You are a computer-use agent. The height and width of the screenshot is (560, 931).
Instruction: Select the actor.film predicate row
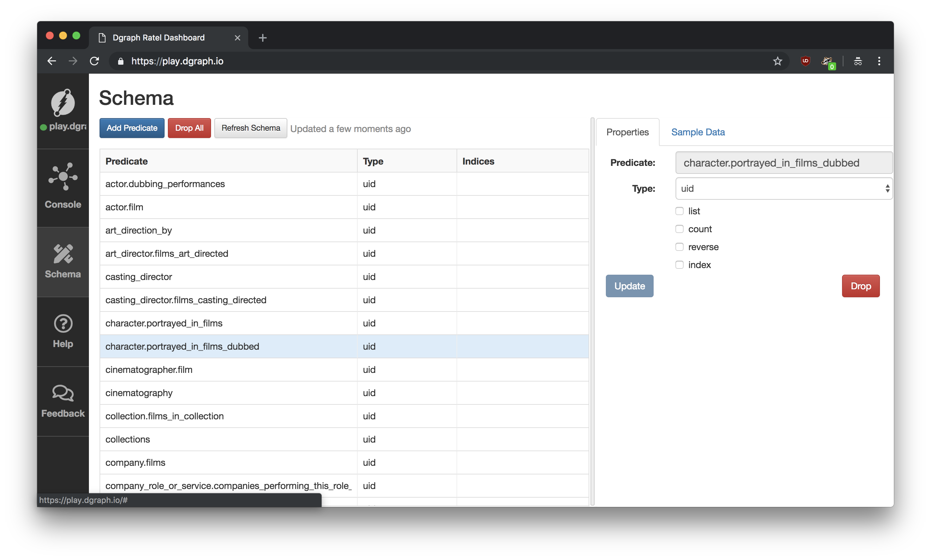(x=124, y=207)
